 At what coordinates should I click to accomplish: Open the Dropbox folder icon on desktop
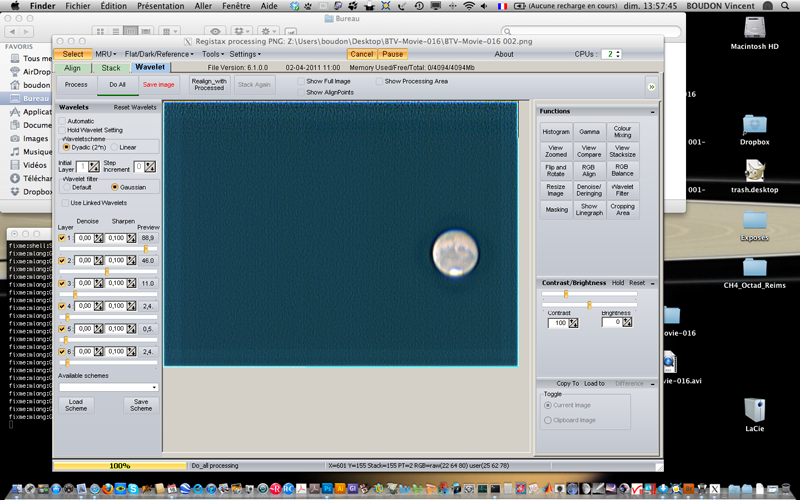755,124
